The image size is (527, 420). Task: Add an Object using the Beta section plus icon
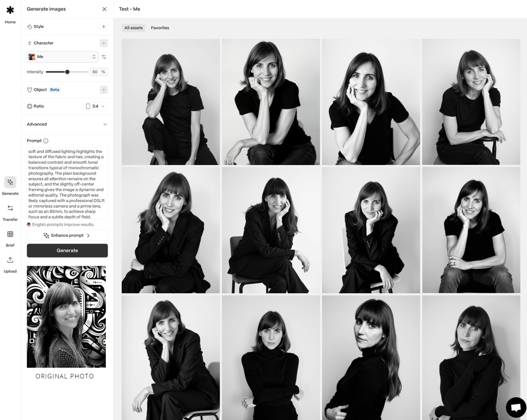click(104, 90)
